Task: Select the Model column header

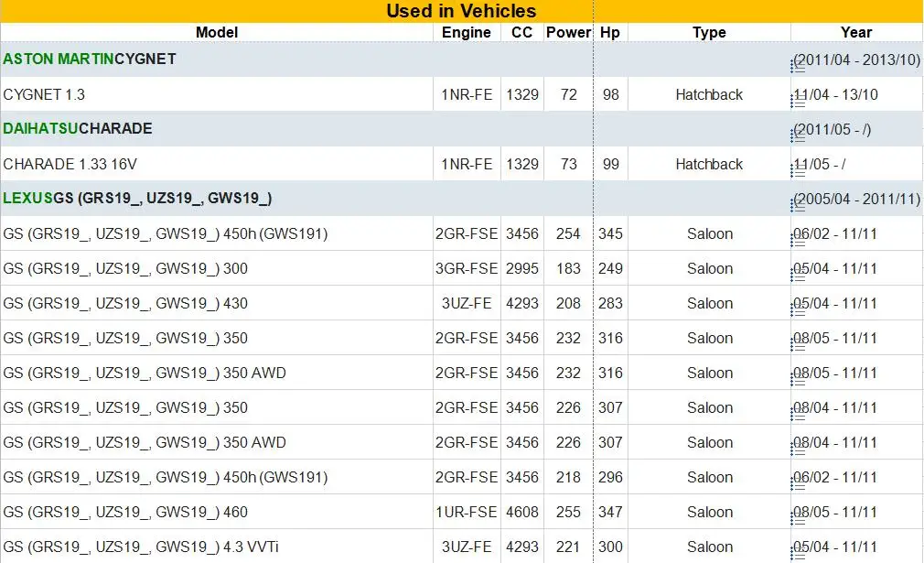Action: (217, 32)
